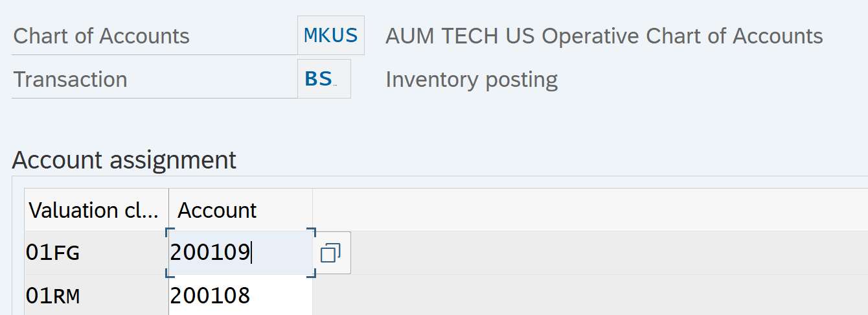868x315 pixels.
Task: Click divider between Valuation class and Account headers
Action: (168, 210)
